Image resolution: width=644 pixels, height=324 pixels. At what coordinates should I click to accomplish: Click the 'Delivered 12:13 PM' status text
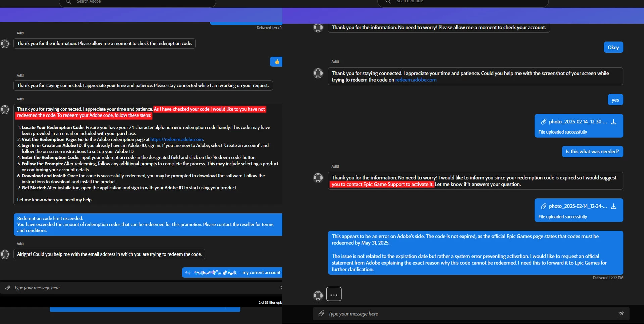click(269, 28)
